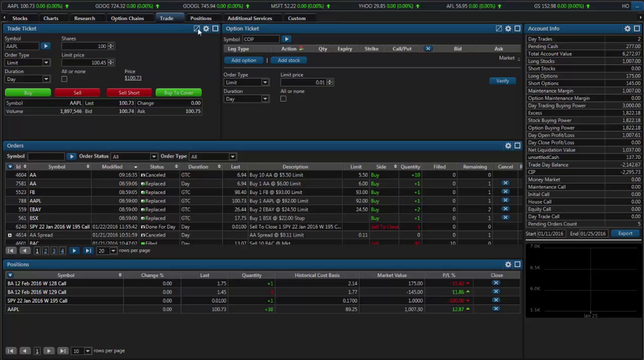Screen dimensions: 644x360
Task: Switch to the Positions tab
Action: [201, 19]
